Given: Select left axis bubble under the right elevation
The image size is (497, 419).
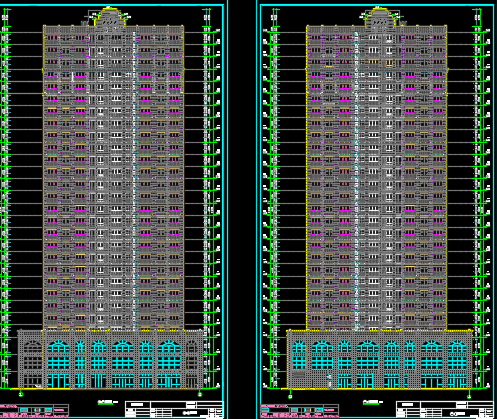Looking at the screenshot, I should coord(290,396).
